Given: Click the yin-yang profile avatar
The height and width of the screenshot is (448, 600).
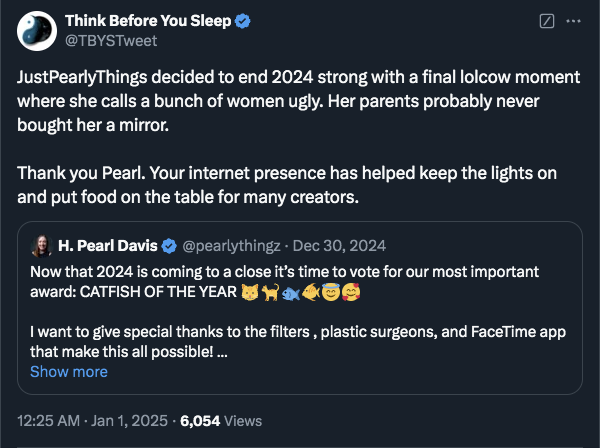Looking at the screenshot, I should point(37,31).
